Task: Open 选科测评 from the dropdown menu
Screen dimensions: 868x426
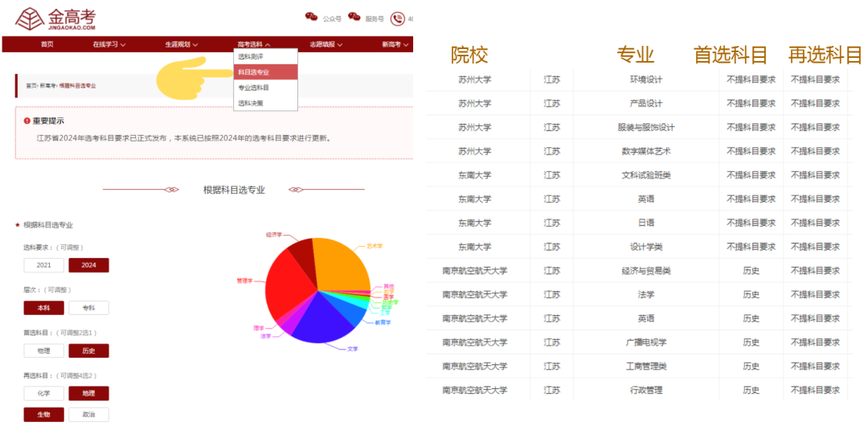Action: tap(266, 56)
